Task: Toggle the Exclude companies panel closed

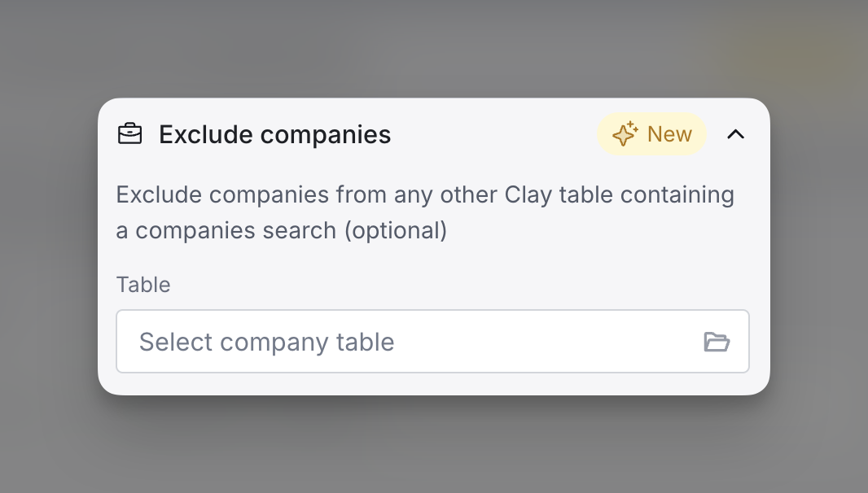Action: click(736, 134)
